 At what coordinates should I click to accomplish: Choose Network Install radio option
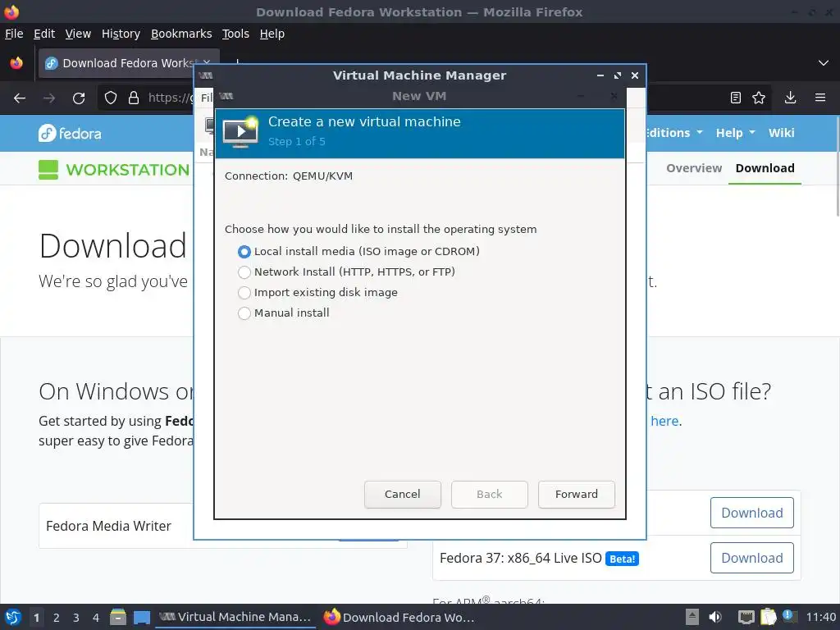244,272
